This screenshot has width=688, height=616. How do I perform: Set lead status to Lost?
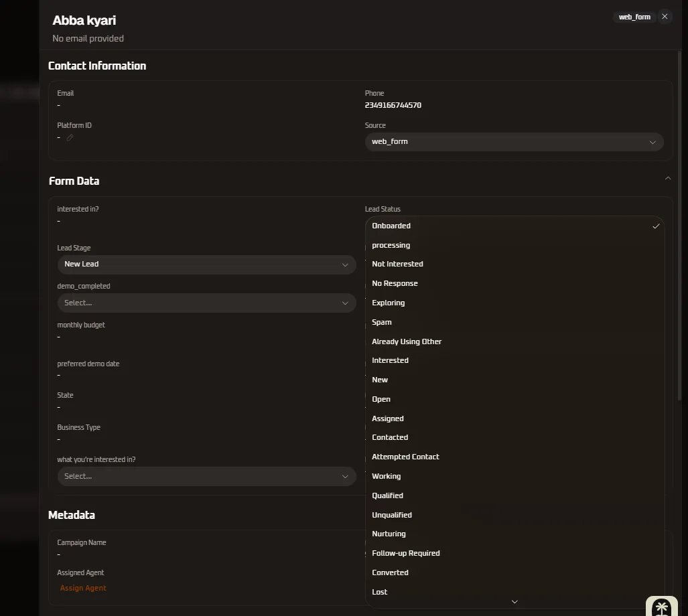click(x=514, y=592)
